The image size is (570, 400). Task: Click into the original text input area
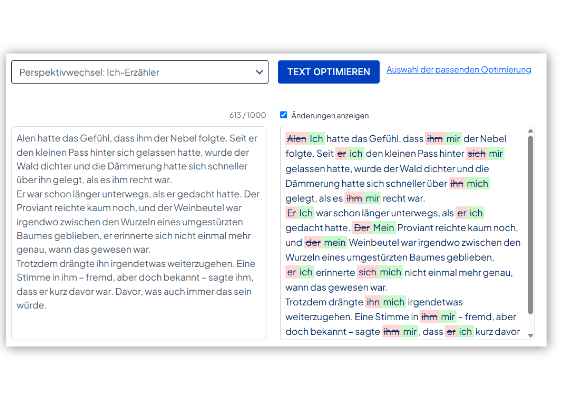139,233
